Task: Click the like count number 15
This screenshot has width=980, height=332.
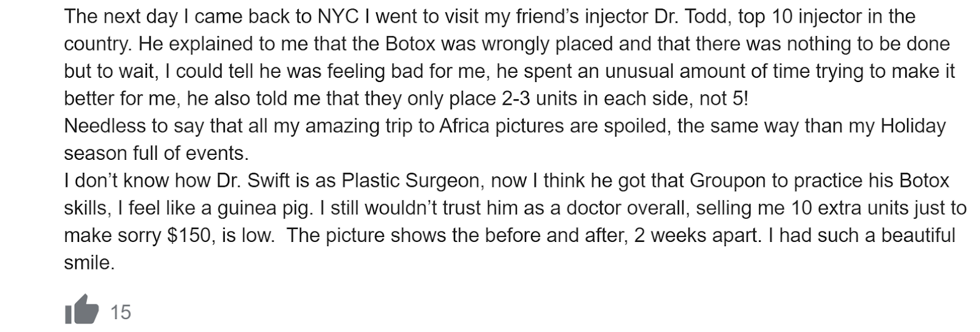Action: (121, 312)
